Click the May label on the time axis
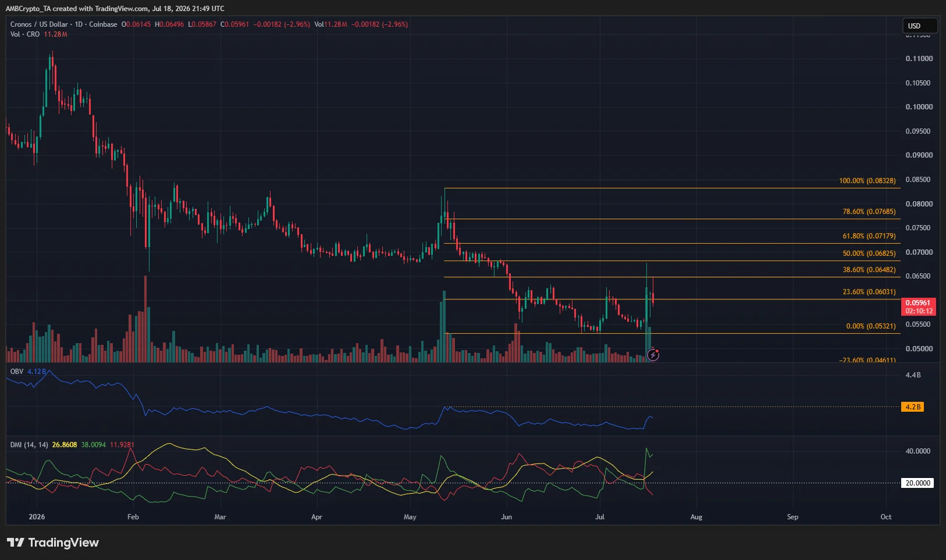The width and height of the screenshot is (946, 560). point(410,517)
